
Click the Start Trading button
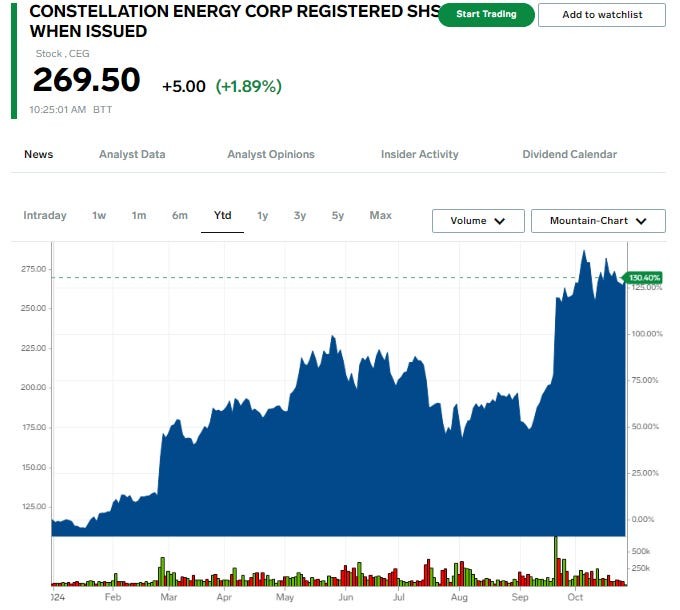[486, 15]
